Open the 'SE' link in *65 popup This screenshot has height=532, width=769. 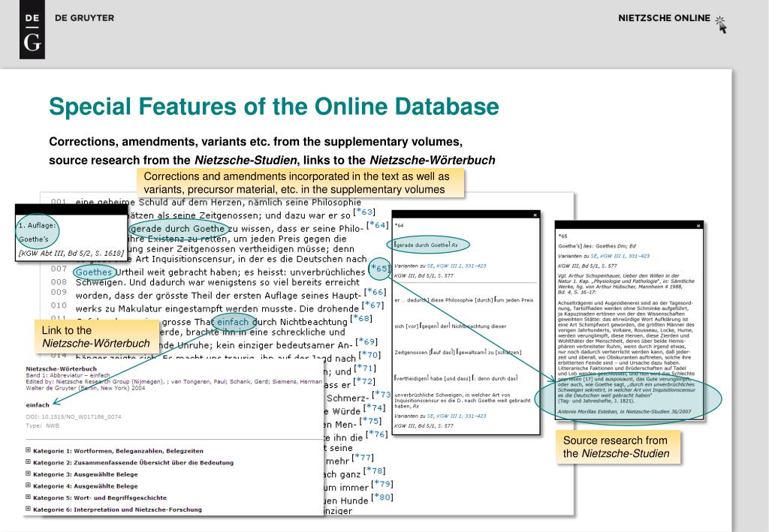pyautogui.click(x=593, y=256)
